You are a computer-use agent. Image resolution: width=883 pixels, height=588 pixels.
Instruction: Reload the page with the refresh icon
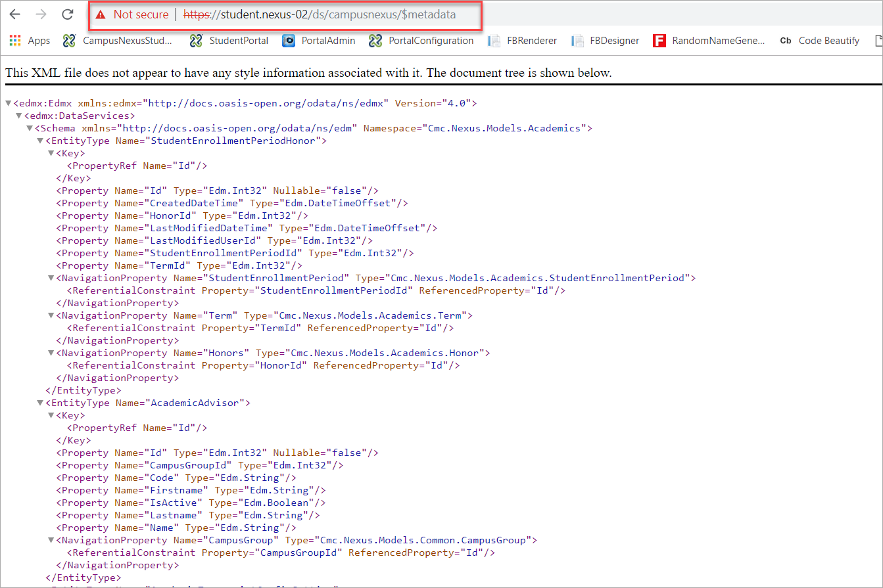[x=67, y=14]
